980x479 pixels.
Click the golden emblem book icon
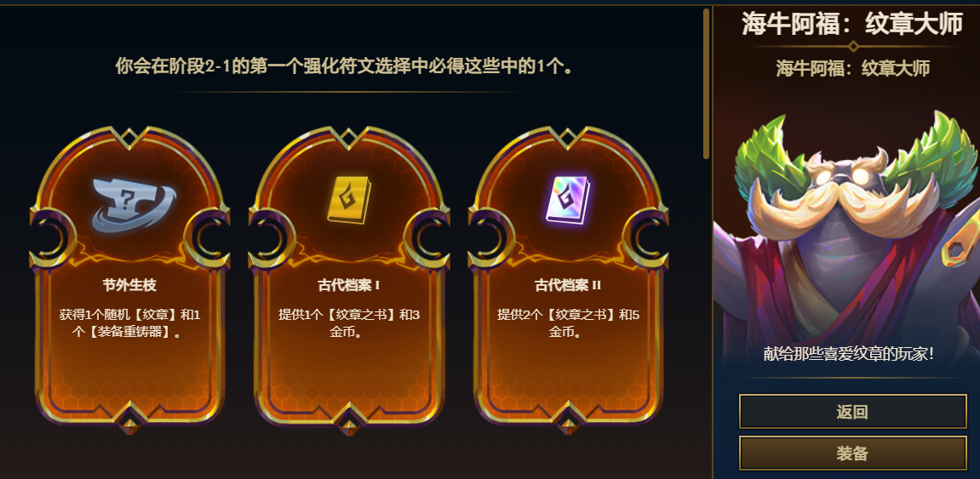point(349,200)
